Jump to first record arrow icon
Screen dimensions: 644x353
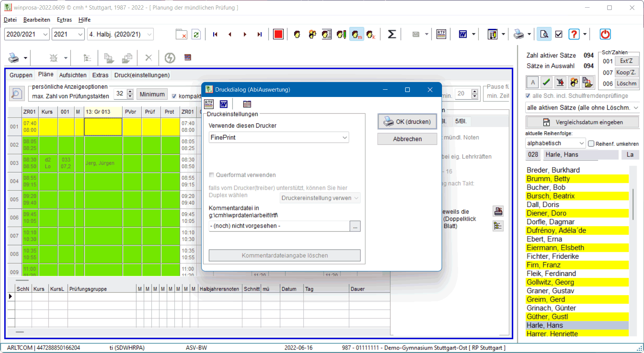[215, 34]
